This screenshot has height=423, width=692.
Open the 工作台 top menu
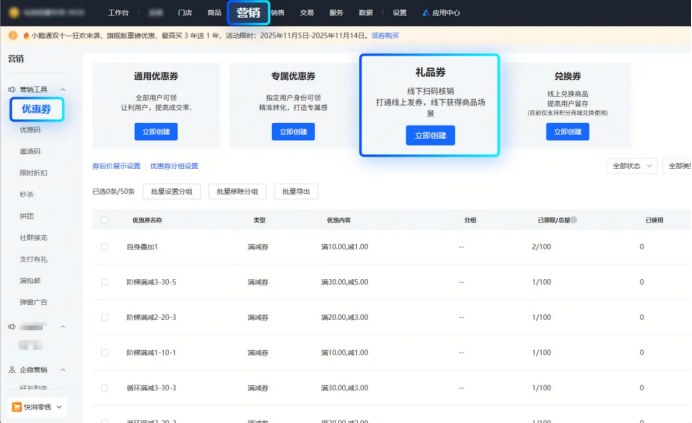click(118, 13)
